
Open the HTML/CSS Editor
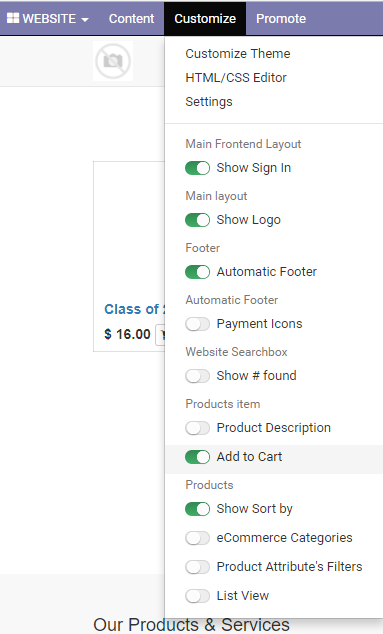(x=236, y=78)
